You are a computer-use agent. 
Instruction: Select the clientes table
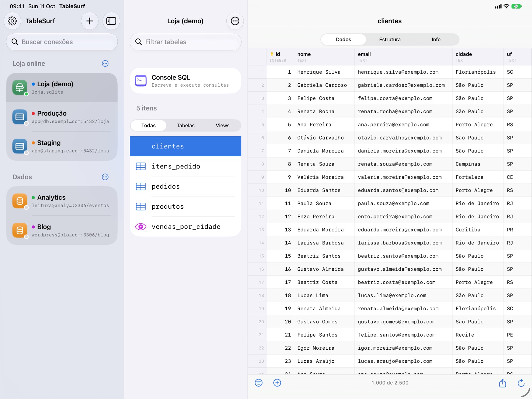[x=186, y=146]
